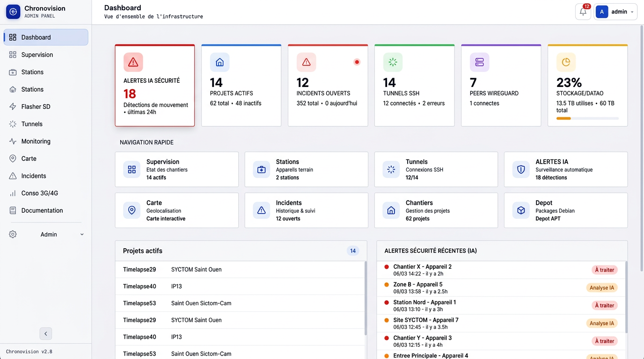Click the Alertes IA Sécurité warning icon
Image resolution: width=644 pixels, height=359 pixels.
(133, 62)
